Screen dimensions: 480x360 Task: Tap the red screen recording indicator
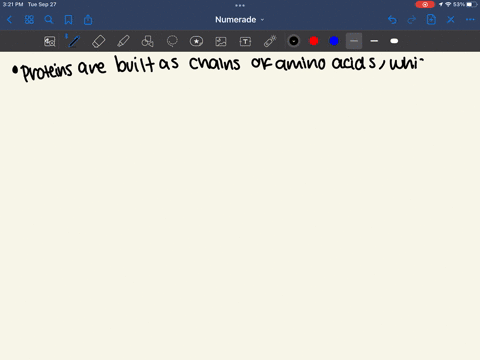click(x=425, y=4)
